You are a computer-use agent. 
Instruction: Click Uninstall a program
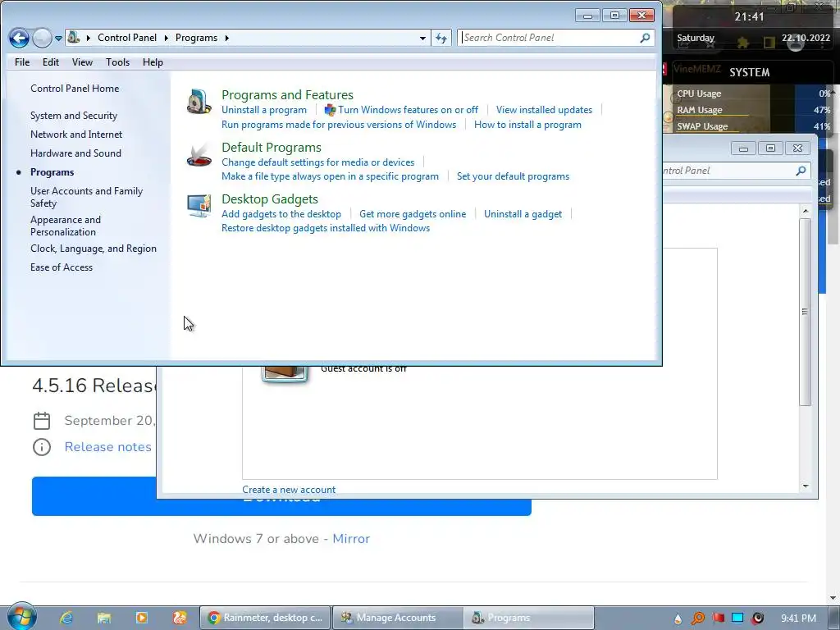[264, 110]
